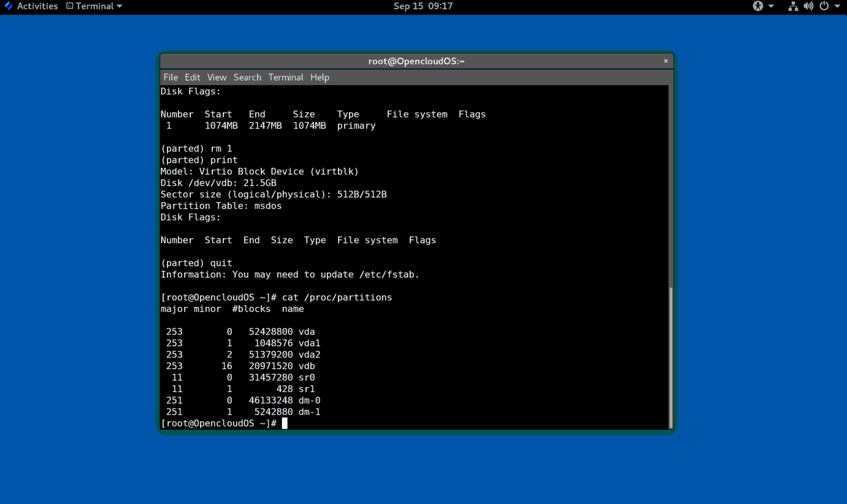Viewport: 847px width, 504px height.
Task: Close the terminal window
Action: click(x=666, y=61)
